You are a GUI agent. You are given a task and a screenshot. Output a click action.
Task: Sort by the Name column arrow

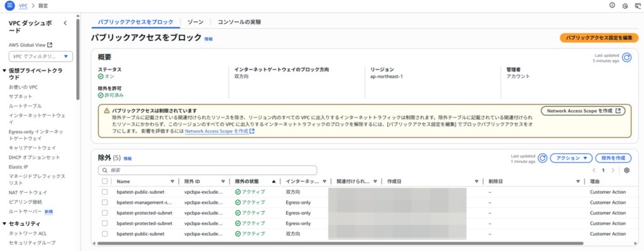(x=172, y=181)
